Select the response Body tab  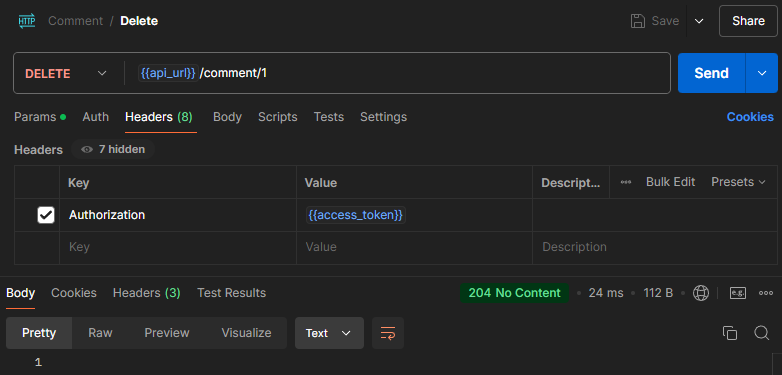click(20, 293)
